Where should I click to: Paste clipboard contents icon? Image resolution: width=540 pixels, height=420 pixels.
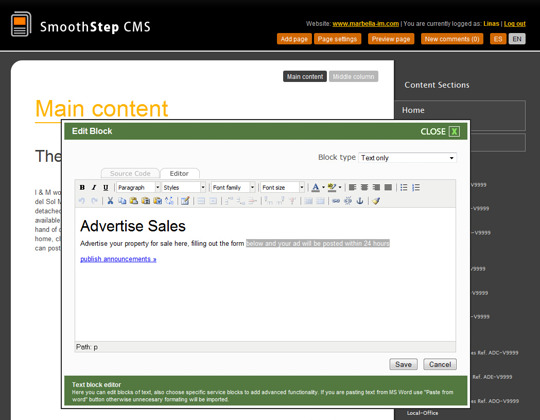[134, 201]
